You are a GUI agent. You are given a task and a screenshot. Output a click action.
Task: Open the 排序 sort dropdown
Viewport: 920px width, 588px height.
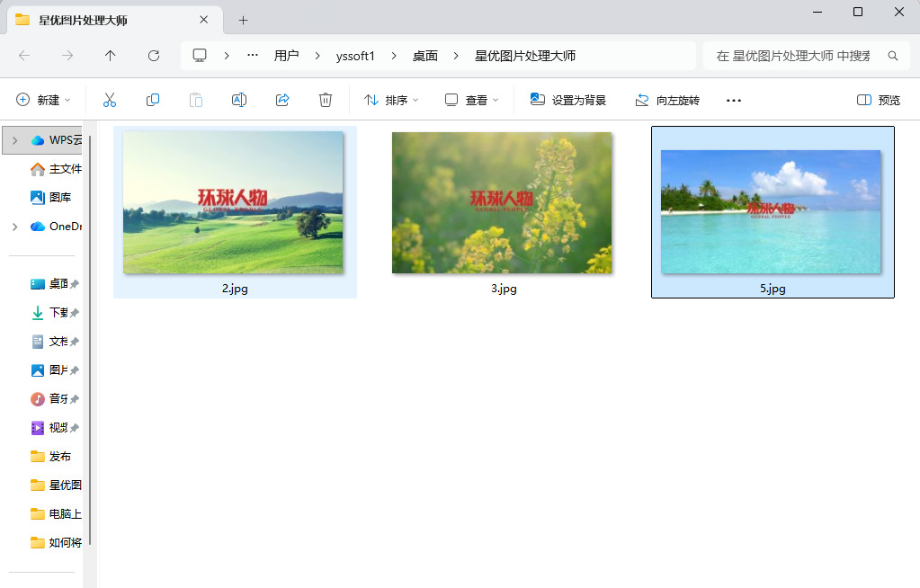click(391, 100)
